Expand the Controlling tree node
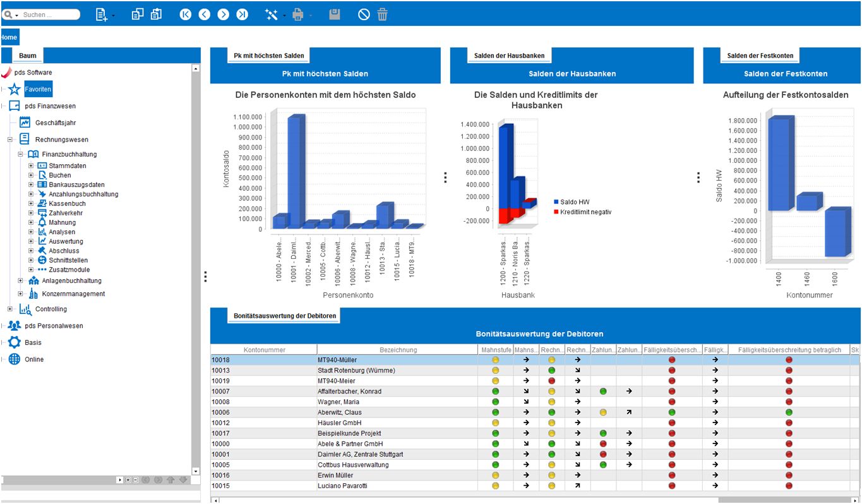This screenshot has width=862, height=504. pyautogui.click(x=10, y=309)
